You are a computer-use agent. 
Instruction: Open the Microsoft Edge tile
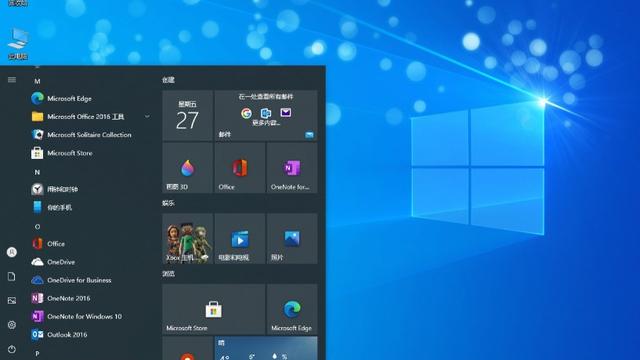click(x=292, y=309)
